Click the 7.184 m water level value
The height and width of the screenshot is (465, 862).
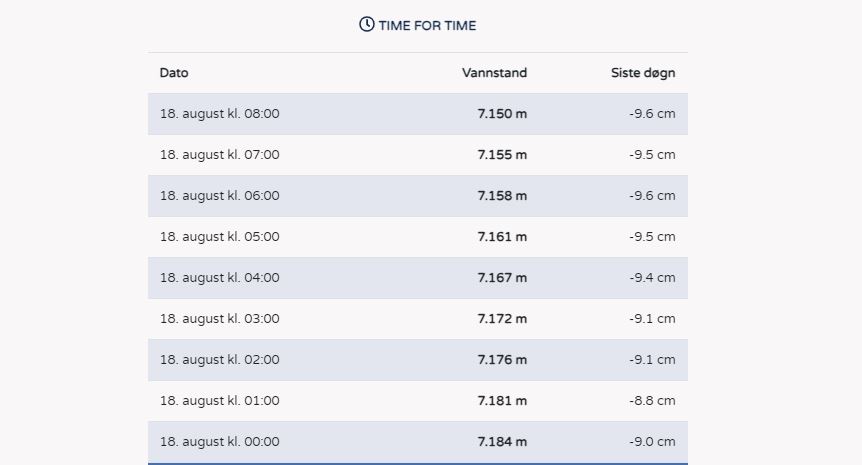click(x=502, y=442)
